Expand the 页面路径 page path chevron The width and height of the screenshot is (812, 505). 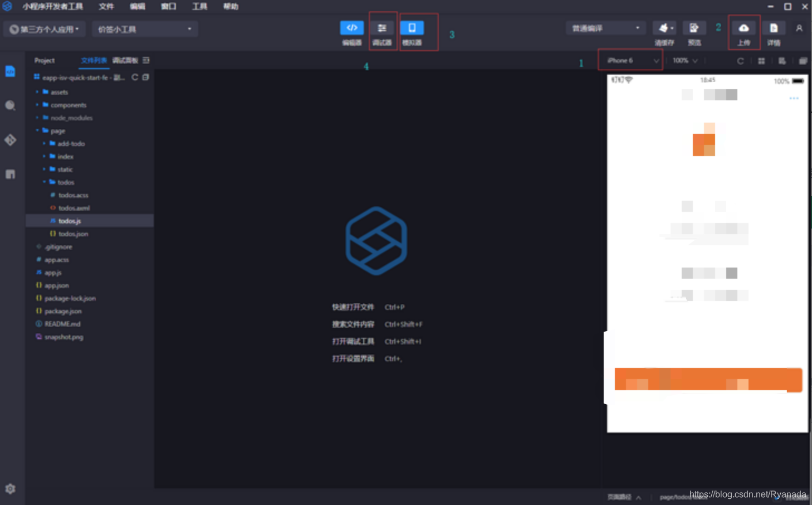coord(639,497)
